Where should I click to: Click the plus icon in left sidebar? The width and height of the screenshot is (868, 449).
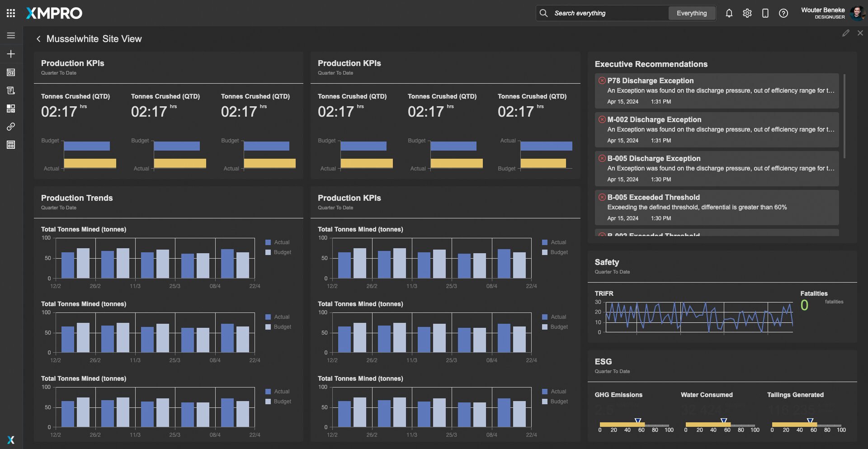point(11,54)
